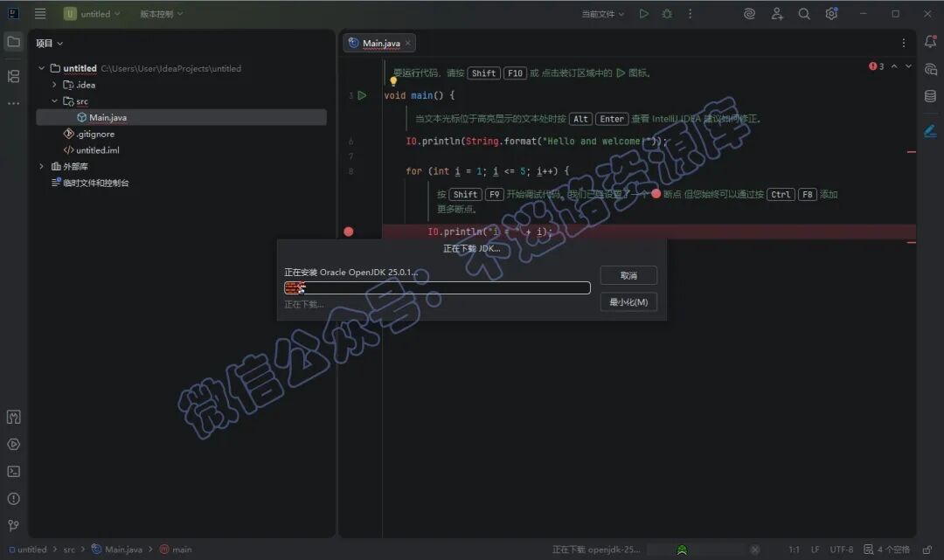Open the blue pen tool window icon
Screen dimensions: 944x560
point(930,130)
